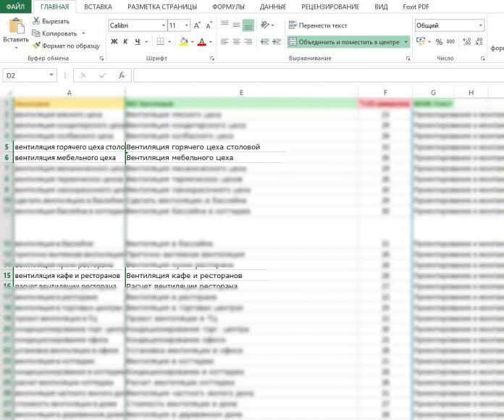Open ФОРМУЛЫ tab
The height and width of the screenshot is (420, 504).
228,7
